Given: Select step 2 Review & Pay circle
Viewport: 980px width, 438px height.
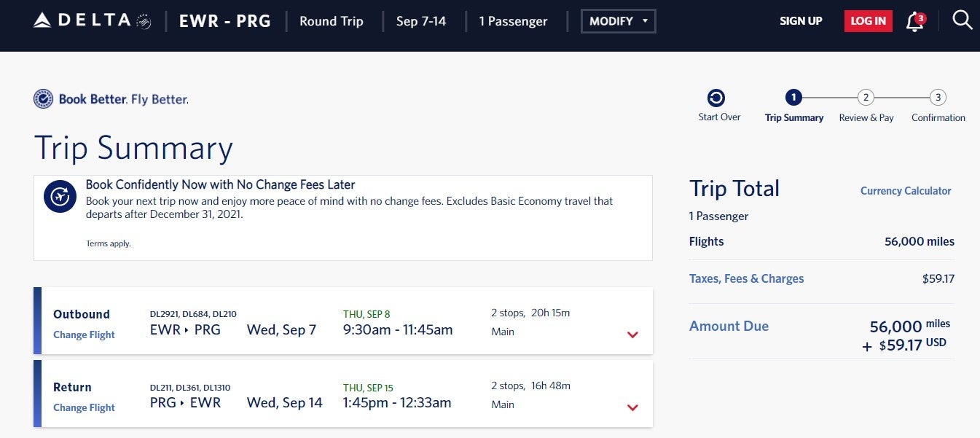Looking at the screenshot, I should pos(865,98).
